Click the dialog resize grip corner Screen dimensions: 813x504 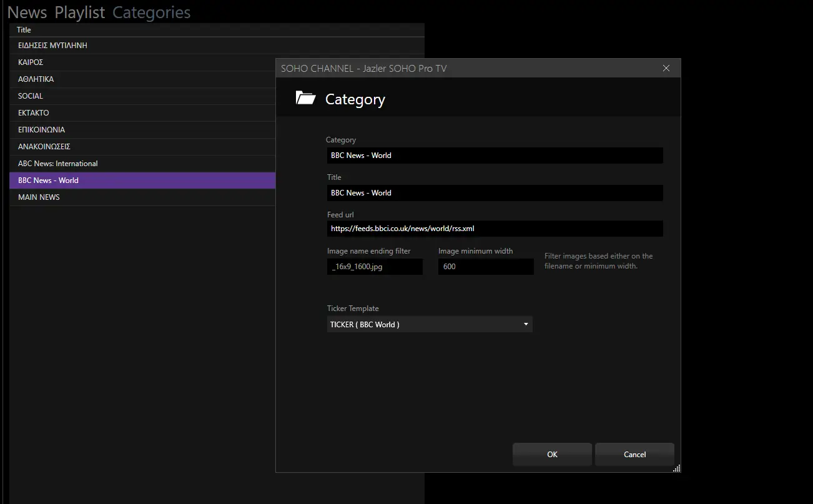(677, 468)
